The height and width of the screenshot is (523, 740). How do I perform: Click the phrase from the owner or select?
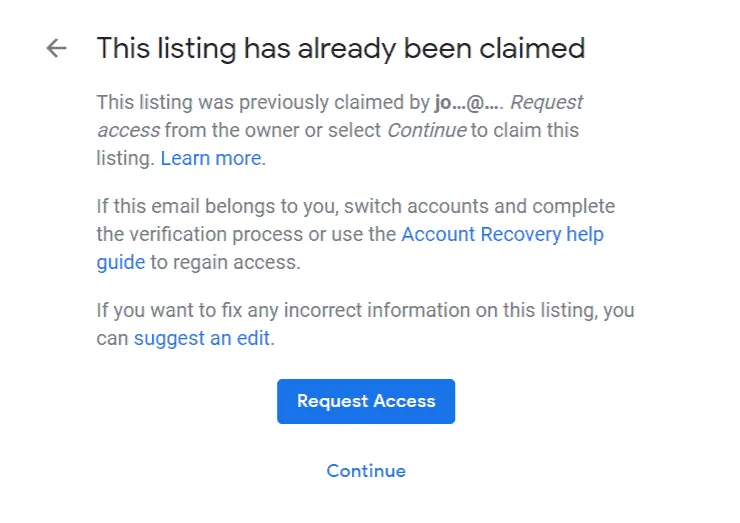273,131
